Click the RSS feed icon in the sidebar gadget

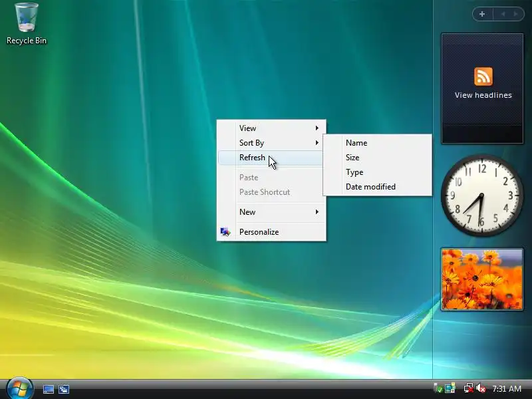tap(483, 76)
